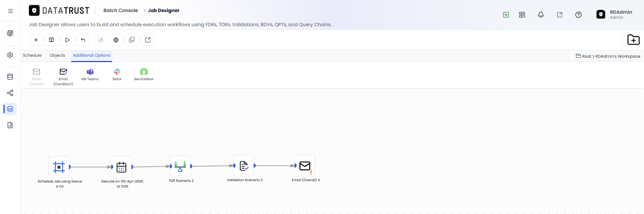This screenshot has width=644, height=214.
Task: Switch to the Schedule tab
Action: pos(32,55)
